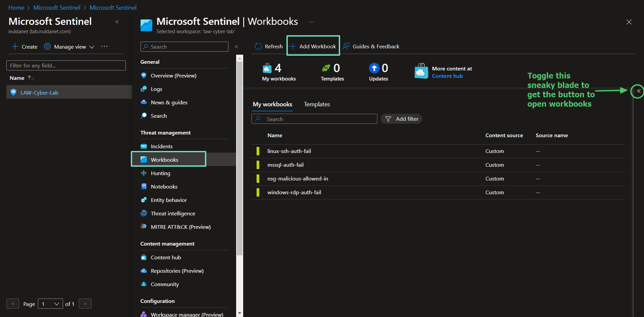This screenshot has width=644, height=317.
Task: Select the MITRE ATT&CK (Preview) icon
Action: (x=144, y=226)
